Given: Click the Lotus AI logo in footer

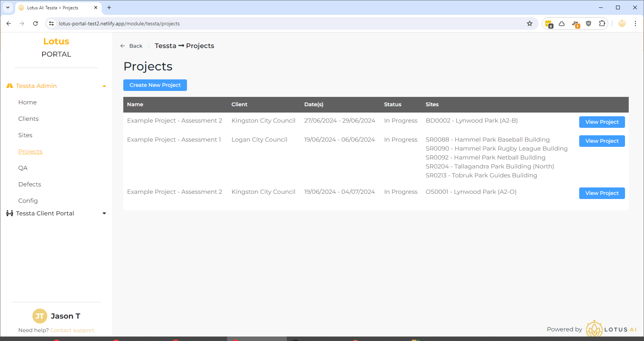Looking at the screenshot, I should [x=611, y=329].
